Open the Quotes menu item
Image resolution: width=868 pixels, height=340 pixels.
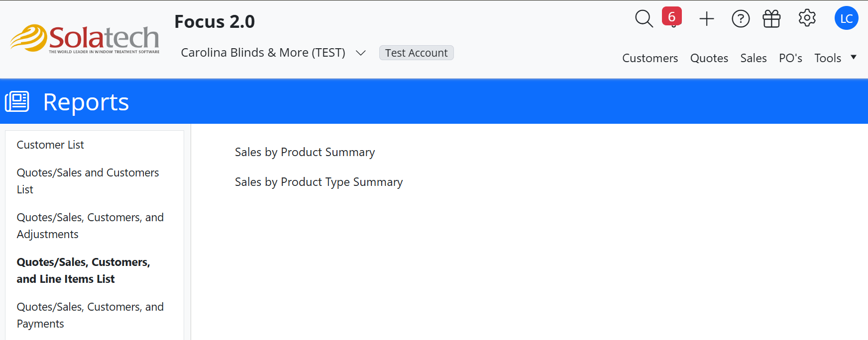[709, 58]
